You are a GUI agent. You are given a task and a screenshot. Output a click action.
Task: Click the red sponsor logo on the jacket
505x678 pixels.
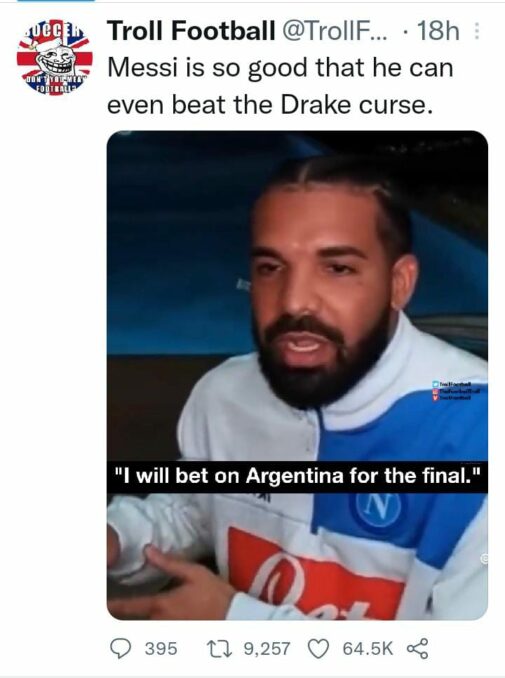tap(316, 573)
